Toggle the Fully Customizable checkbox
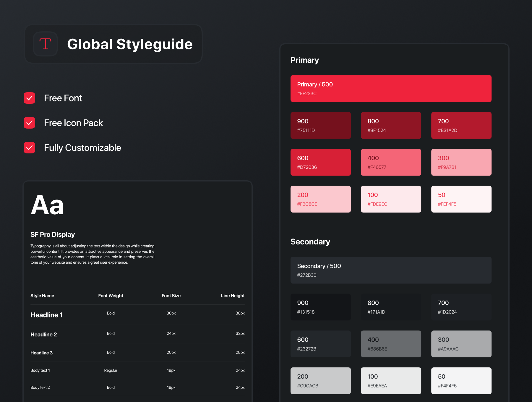Image resolution: width=532 pixels, height=402 pixels. (30, 148)
